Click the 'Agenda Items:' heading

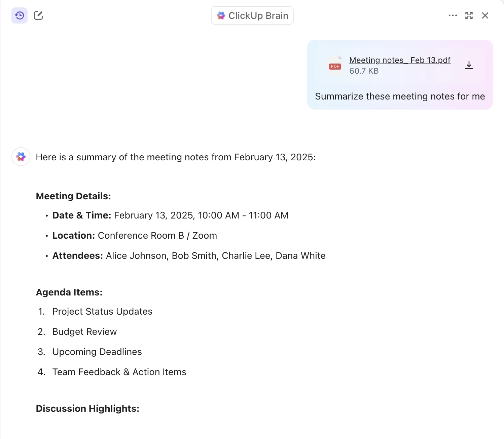point(69,292)
